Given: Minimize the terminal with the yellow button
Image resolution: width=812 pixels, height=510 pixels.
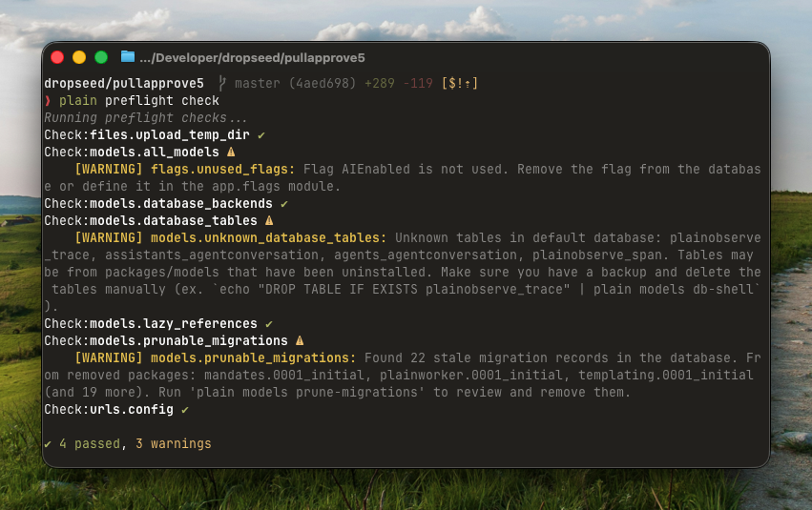Looking at the screenshot, I should coord(79,57).
